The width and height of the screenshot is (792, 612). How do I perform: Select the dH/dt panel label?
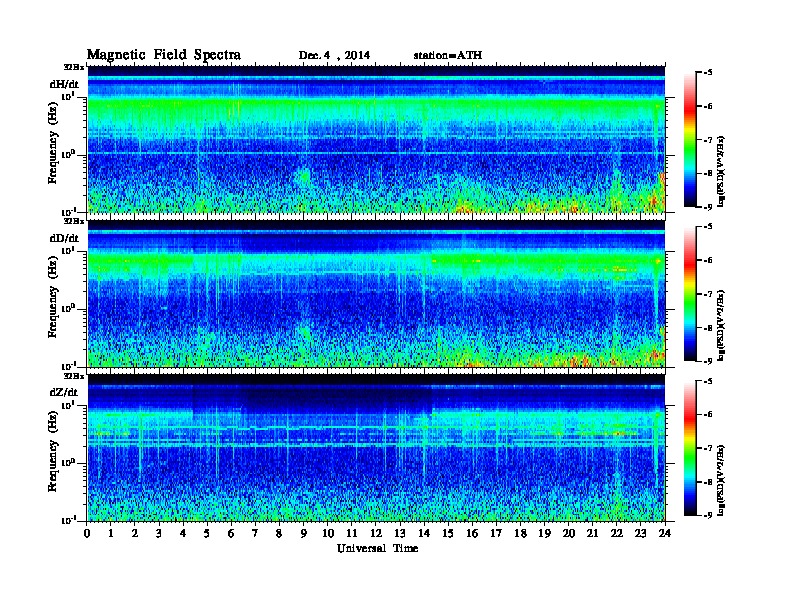point(64,84)
